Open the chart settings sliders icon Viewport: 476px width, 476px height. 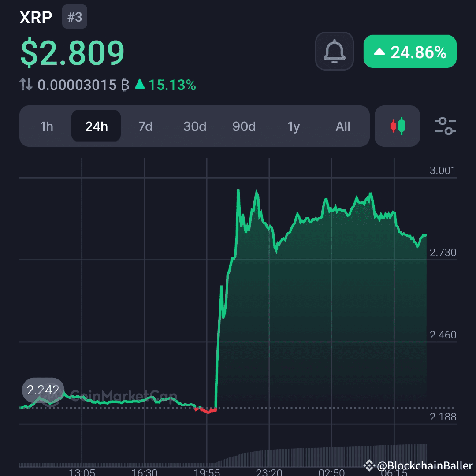pos(445,126)
